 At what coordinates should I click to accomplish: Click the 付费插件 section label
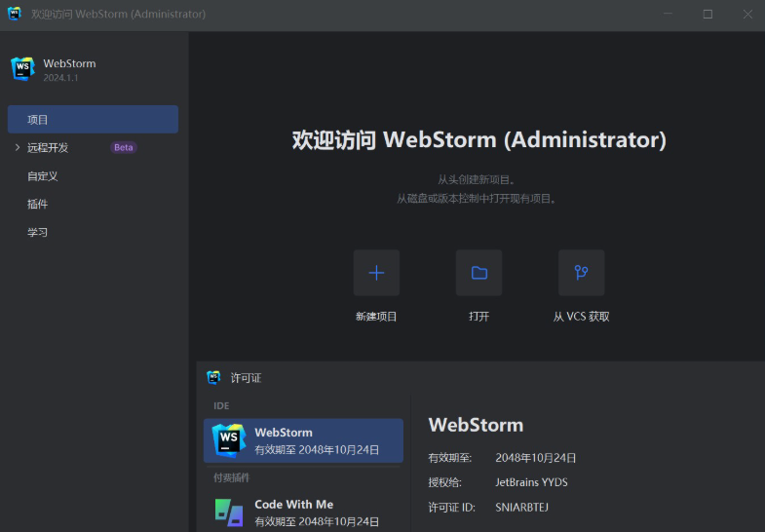(x=231, y=477)
